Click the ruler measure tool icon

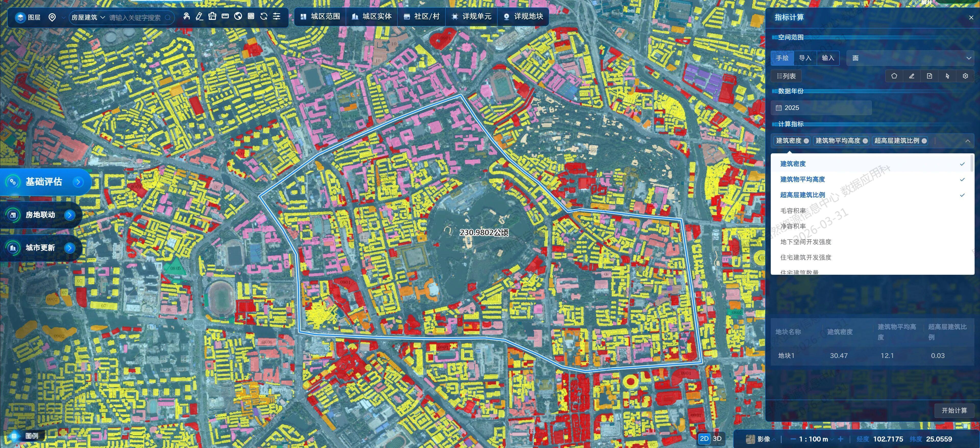(225, 16)
